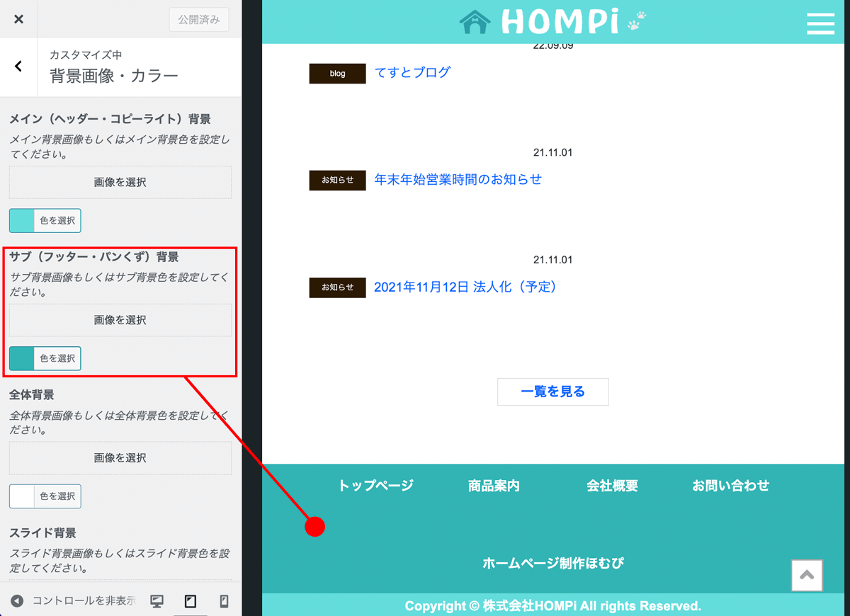Open the てすとブログ post link
The image size is (850, 616).
click(412, 72)
